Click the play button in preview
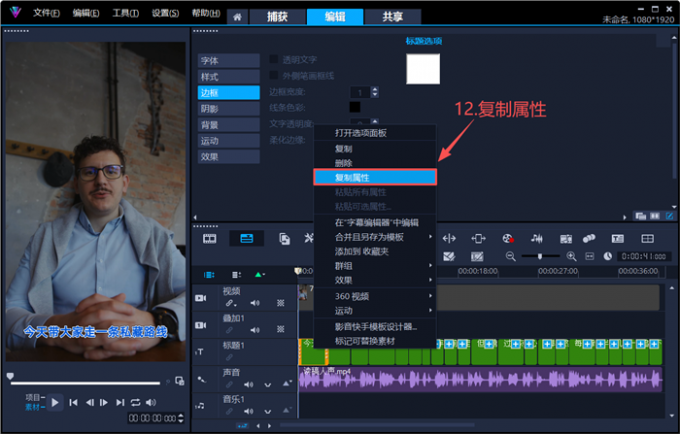680x434 pixels. (55, 402)
